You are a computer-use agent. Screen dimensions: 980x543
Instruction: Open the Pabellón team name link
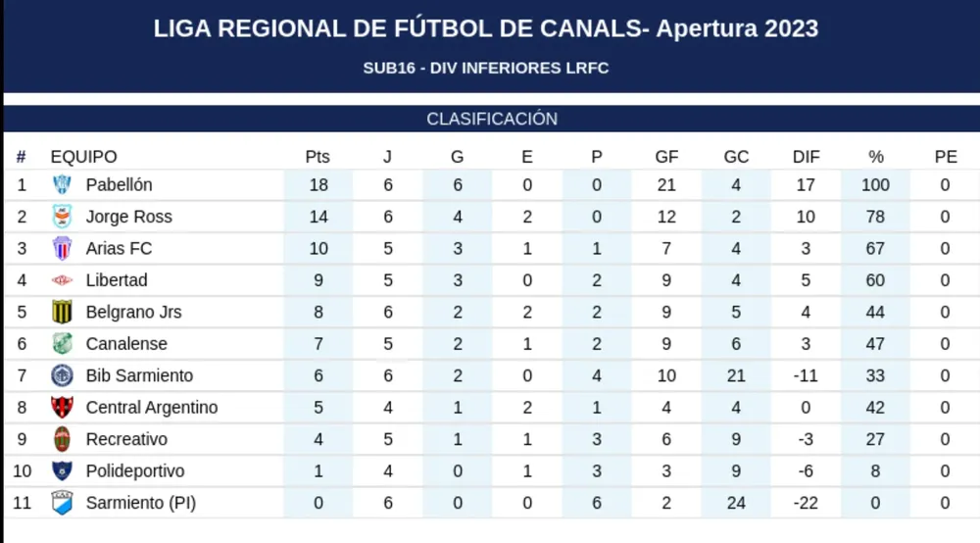tap(119, 184)
